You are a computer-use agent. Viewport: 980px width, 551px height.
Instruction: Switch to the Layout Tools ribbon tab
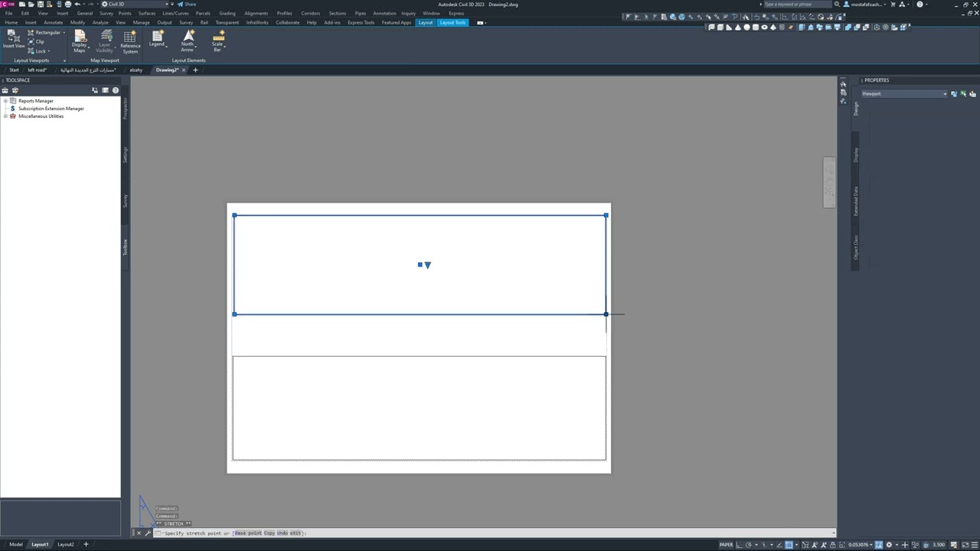[x=452, y=22]
